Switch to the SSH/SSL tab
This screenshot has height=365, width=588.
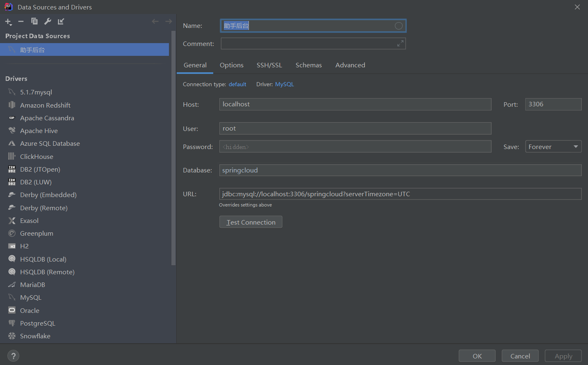point(269,65)
